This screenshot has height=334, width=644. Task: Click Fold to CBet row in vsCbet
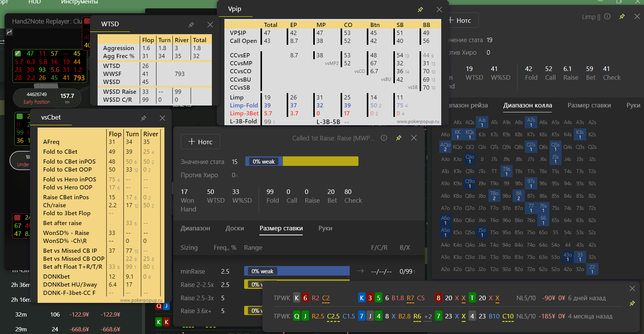point(60,152)
